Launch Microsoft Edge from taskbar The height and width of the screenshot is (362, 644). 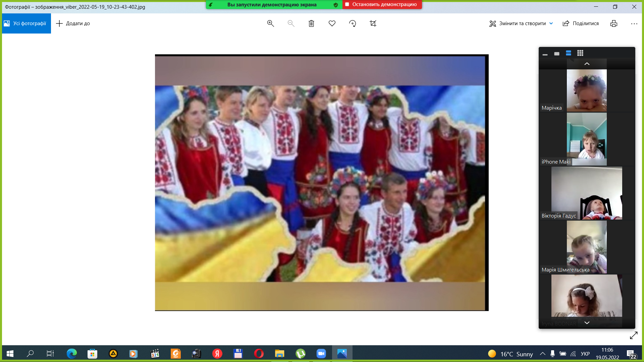point(71,353)
